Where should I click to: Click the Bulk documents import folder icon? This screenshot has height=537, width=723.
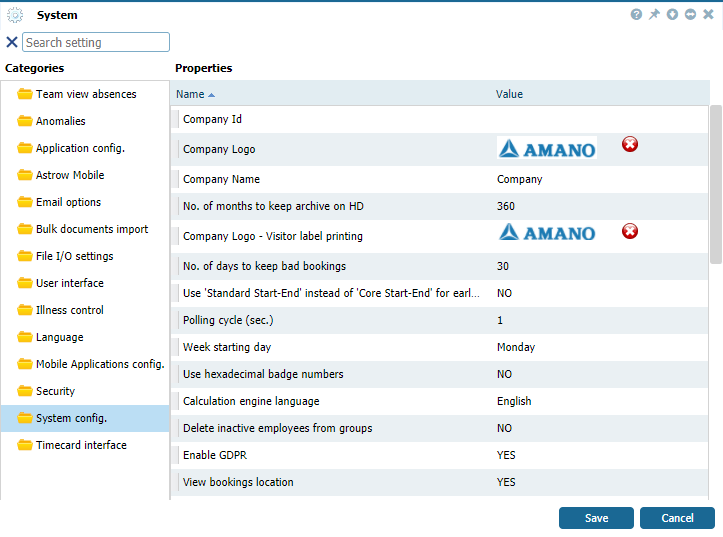pyautogui.click(x=24, y=229)
